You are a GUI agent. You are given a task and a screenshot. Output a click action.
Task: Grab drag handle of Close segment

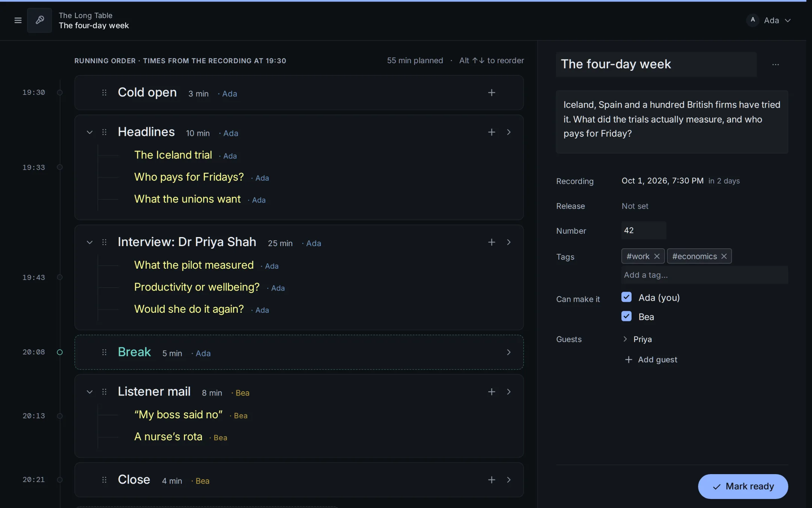[x=104, y=480]
